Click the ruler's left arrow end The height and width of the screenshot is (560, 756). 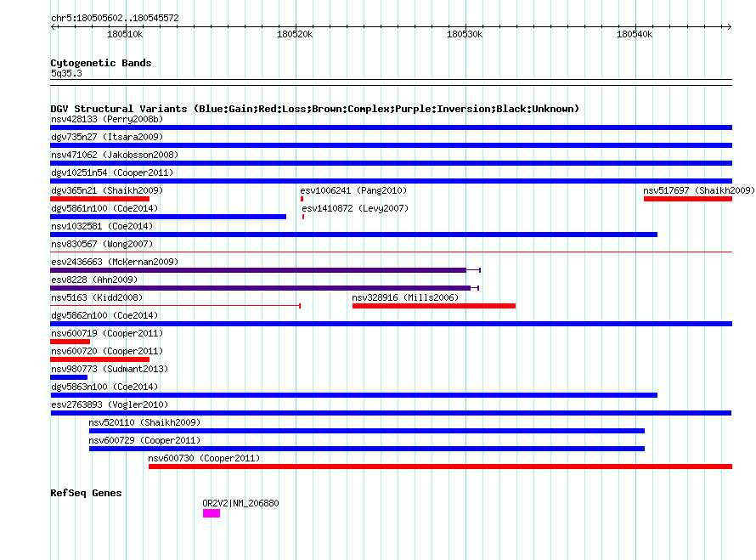53,27
